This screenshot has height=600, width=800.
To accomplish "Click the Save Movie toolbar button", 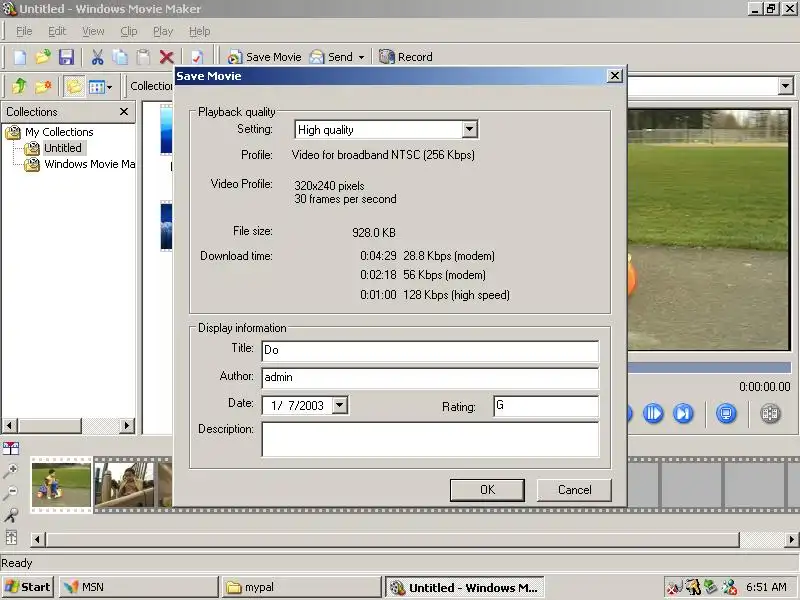I will (264, 57).
